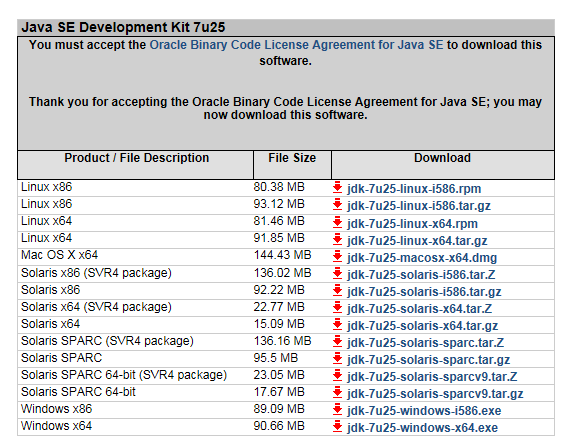Download jdk-7u25-windows-i586.exe file link
Viewport: 571px width, 437px height.
[x=424, y=411]
